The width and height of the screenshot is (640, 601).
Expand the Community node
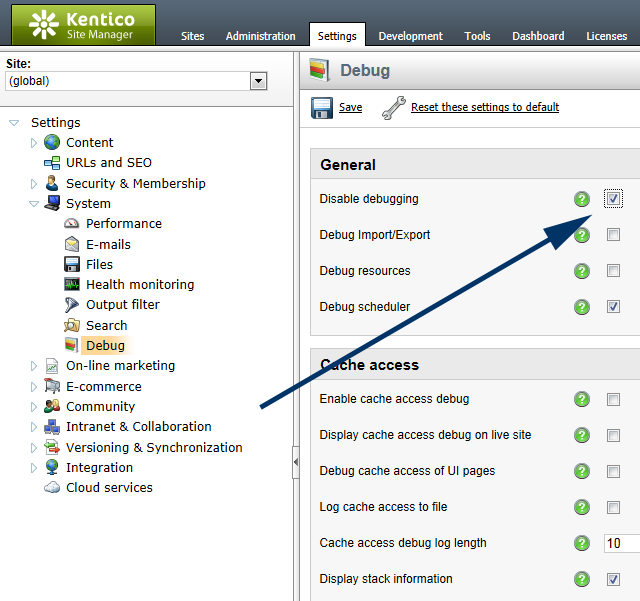(x=34, y=407)
